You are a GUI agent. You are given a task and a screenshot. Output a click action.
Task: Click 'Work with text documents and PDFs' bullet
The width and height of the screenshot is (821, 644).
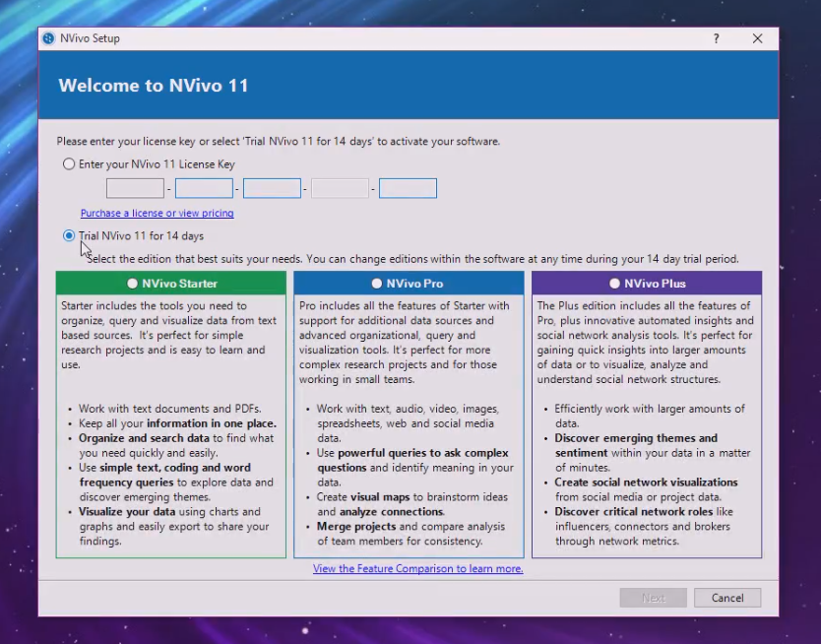pos(169,409)
